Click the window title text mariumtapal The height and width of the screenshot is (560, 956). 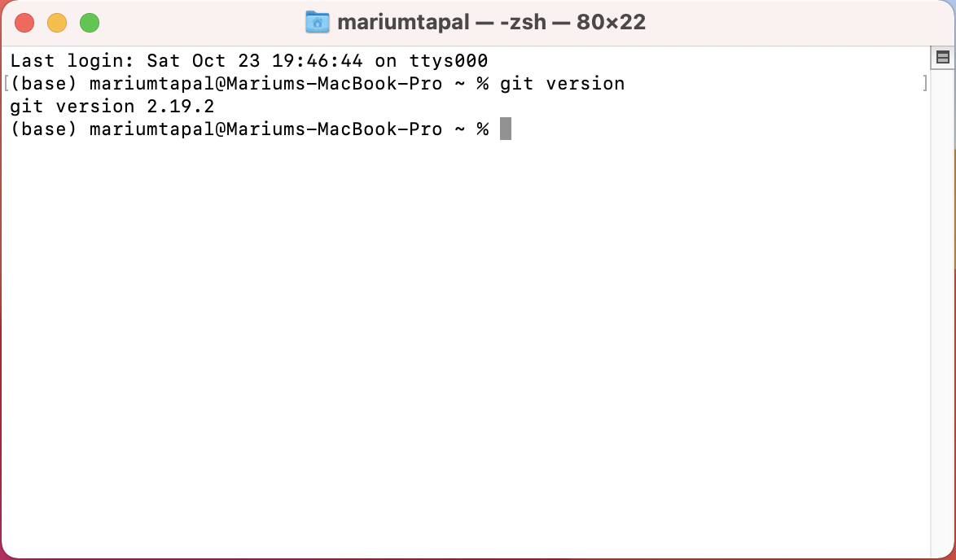point(403,23)
